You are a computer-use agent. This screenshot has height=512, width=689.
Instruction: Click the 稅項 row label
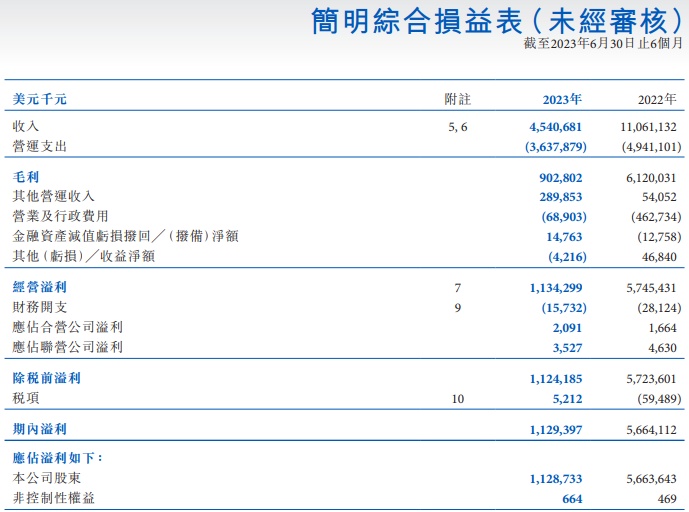pos(26,398)
